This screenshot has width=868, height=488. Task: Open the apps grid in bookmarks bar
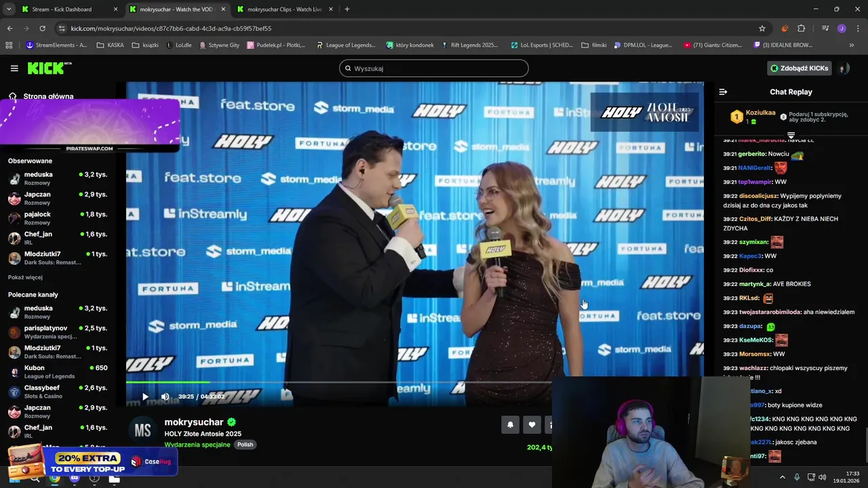click(x=9, y=45)
